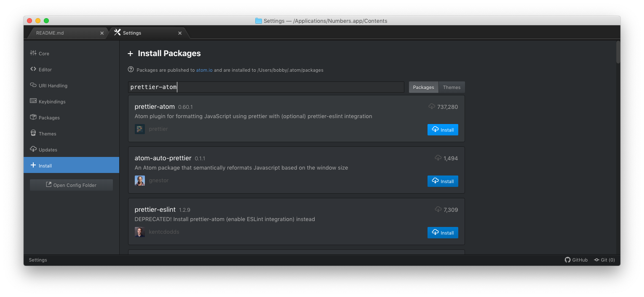644x297 pixels.
Task: View gnestor's author avatar
Action: (139, 180)
